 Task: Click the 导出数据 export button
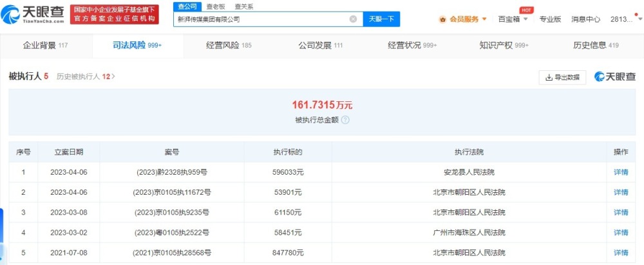click(x=562, y=77)
